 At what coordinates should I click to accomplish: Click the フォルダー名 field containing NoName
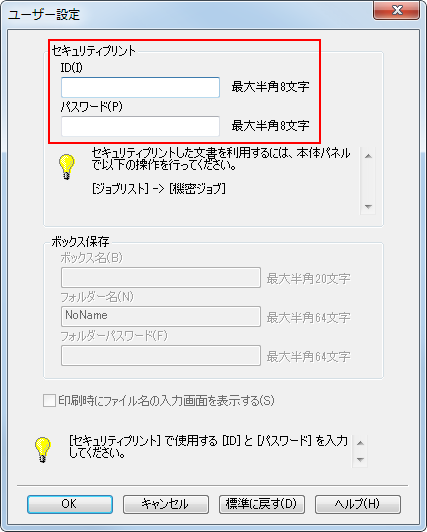pos(161,316)
